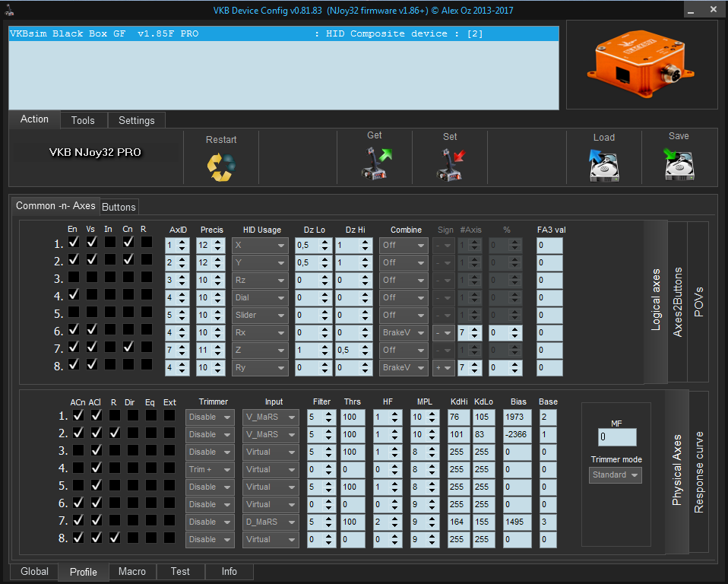Viewport: 728px width, 584px height.
Task: Toggle Cn checkbox for logical axis 7
Action: click(x=128, y=347)
